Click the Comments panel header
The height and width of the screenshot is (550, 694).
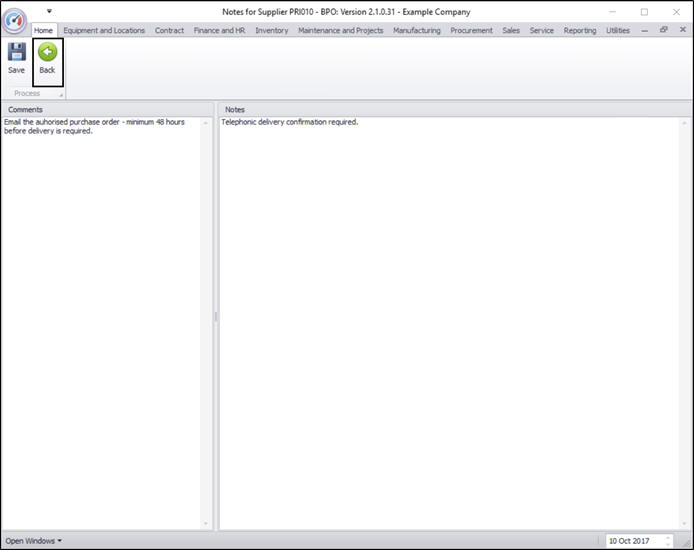(x=108, y=109)
